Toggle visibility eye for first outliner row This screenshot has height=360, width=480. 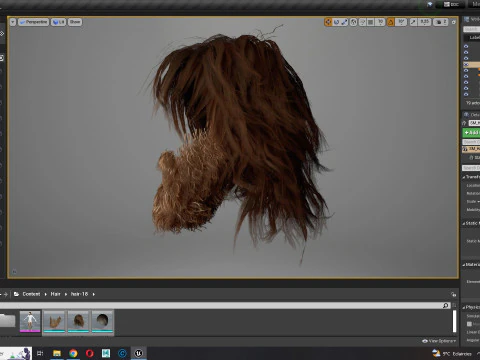click(466, 46)
